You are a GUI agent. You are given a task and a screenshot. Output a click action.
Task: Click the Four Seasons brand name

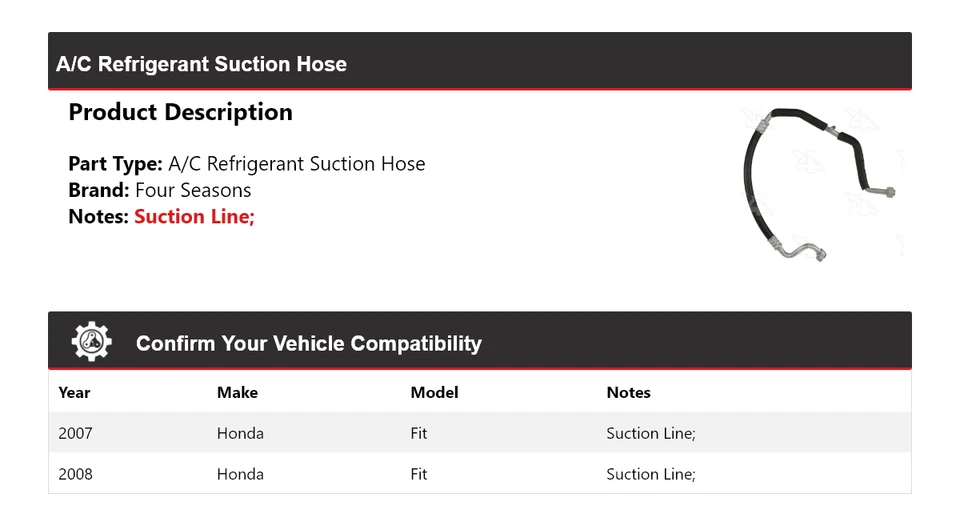click(x=193, y=190)
